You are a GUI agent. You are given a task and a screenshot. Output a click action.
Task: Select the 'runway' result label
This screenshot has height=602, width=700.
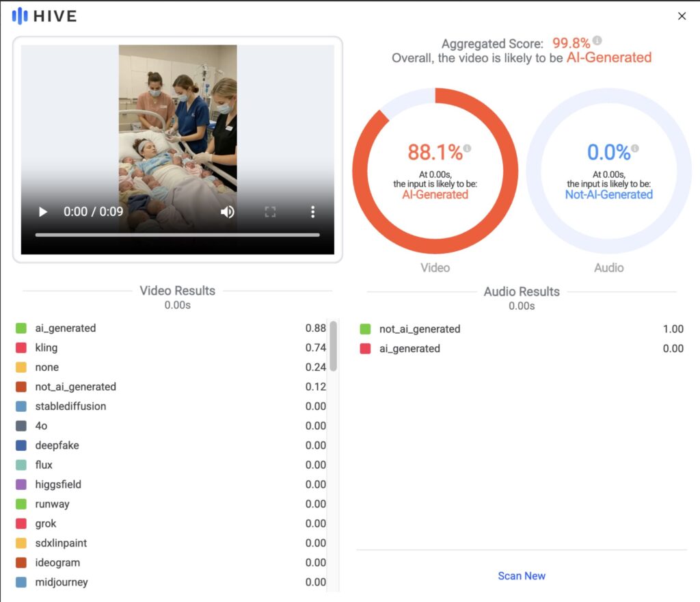(52, 504)
